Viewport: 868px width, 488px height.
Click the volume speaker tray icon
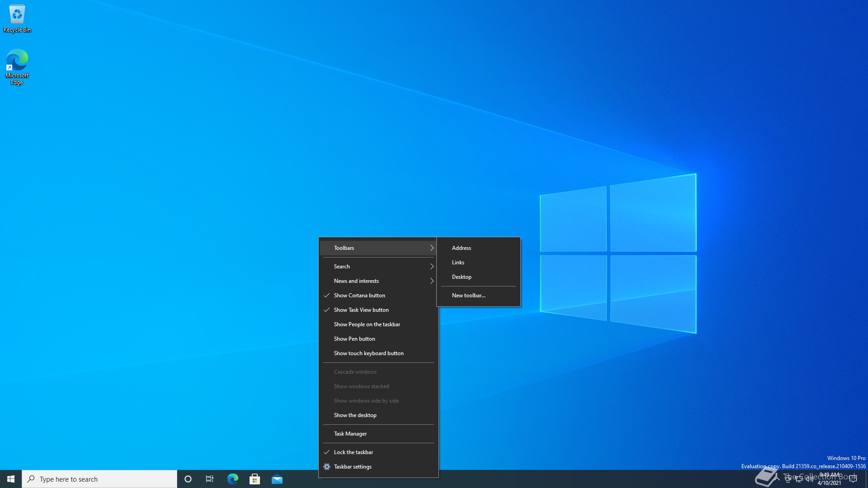(x=810, y=479)
